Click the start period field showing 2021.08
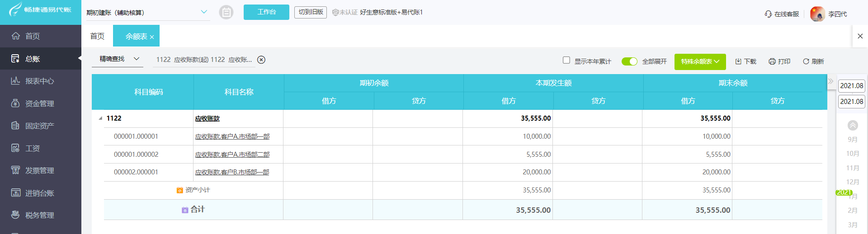The width and height of the screenshot is (868, 234). (x=852, y=86)
